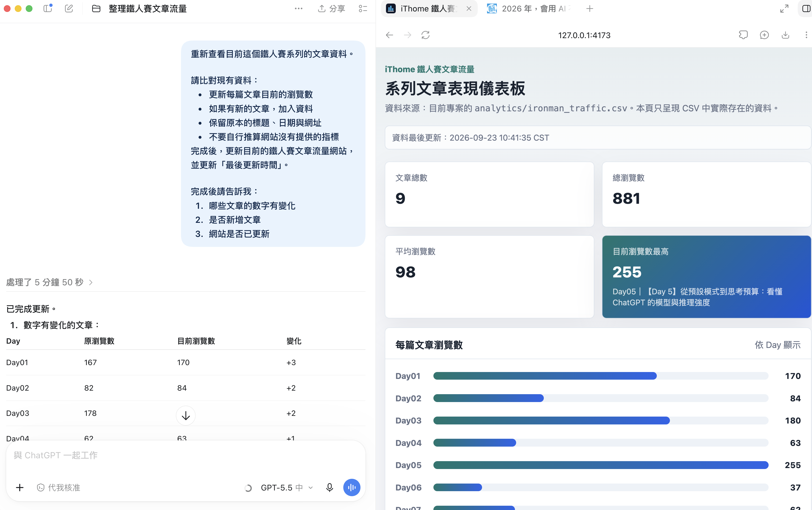
Task: Expand the preview pane to fullscreen
Action: [x=784, y=8]
